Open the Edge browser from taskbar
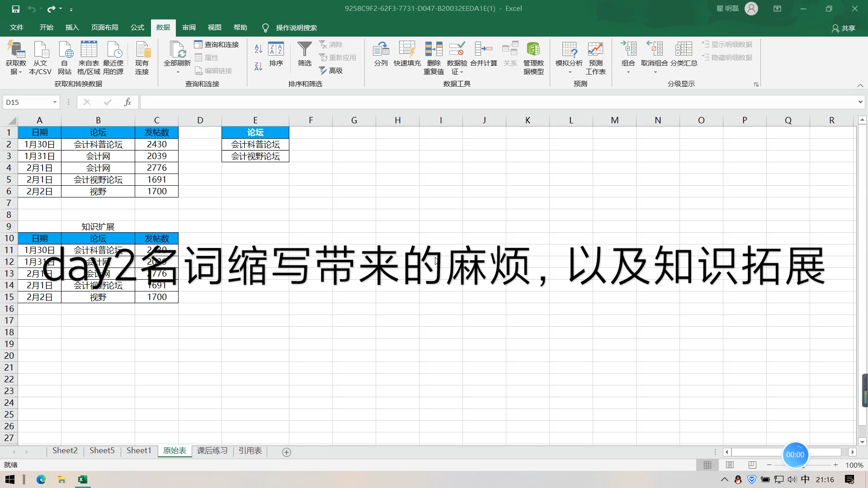Image resolution: width=868 pixels, height=488 pixels. pyautogui.click(x=41, y=479)
